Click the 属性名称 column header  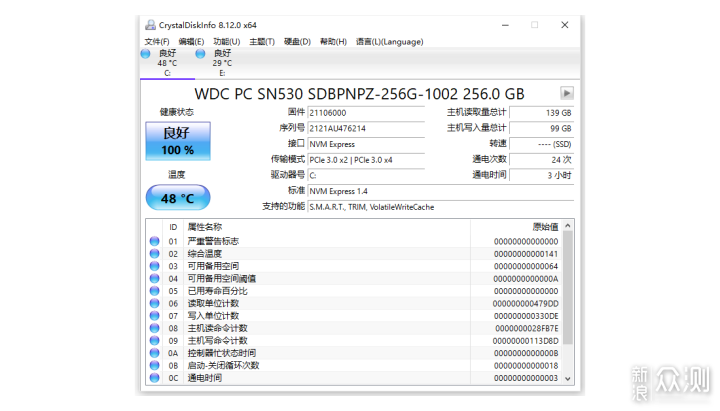tap(327, 227)
